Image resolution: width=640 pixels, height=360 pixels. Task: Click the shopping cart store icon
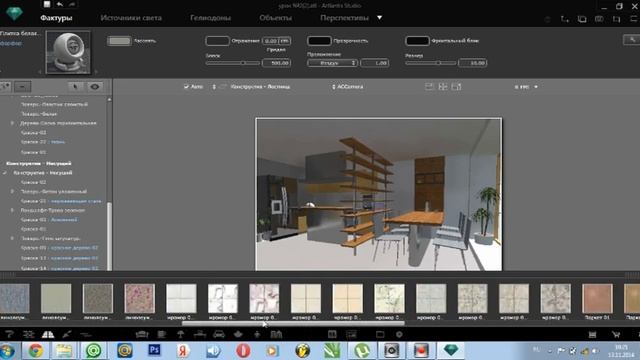click(616, 334)
